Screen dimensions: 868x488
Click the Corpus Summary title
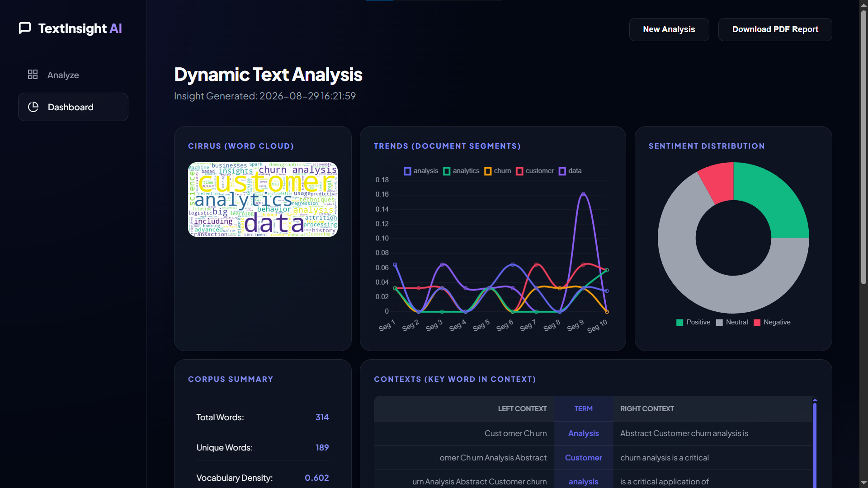click(231, 379)
